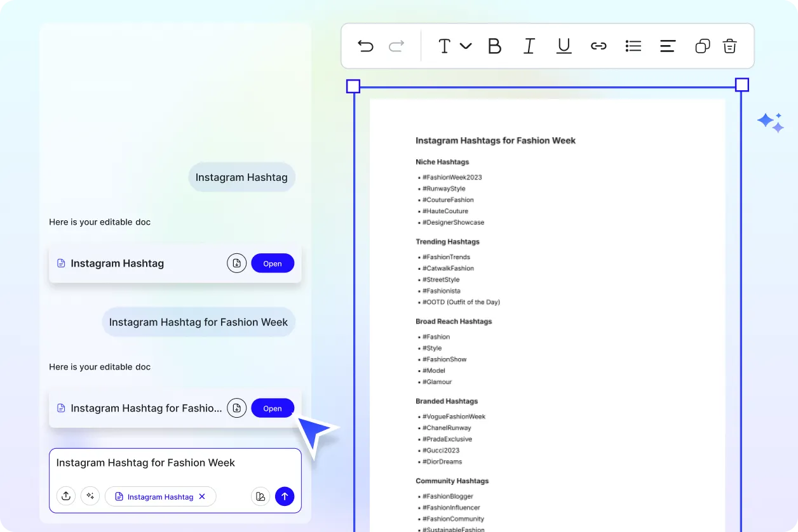Image resolution: width=798 pixels, height=532 pixels.
Task: Click the AI sparkle icon beside the document
Action: pos(771,122)
